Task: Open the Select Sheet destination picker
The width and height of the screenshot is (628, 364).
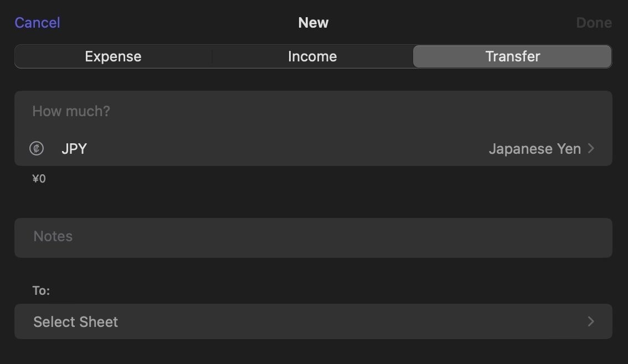Action: (313, 321)
